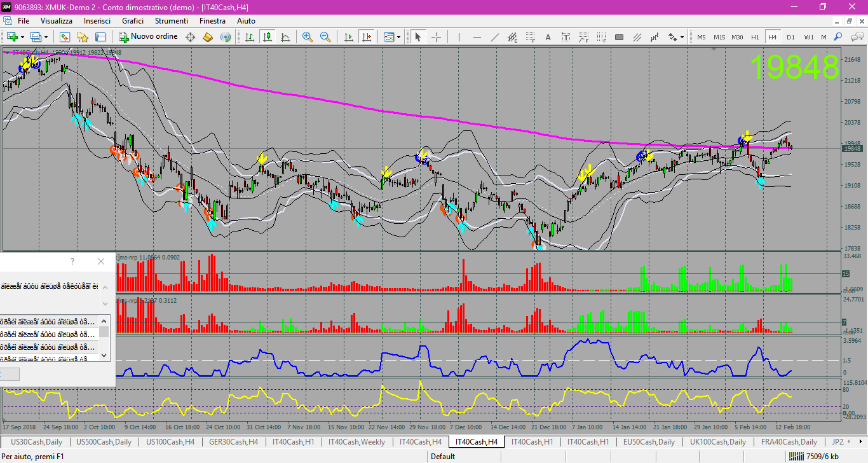Open the Finestra menu
868x463 pixels.
(212, 21)
